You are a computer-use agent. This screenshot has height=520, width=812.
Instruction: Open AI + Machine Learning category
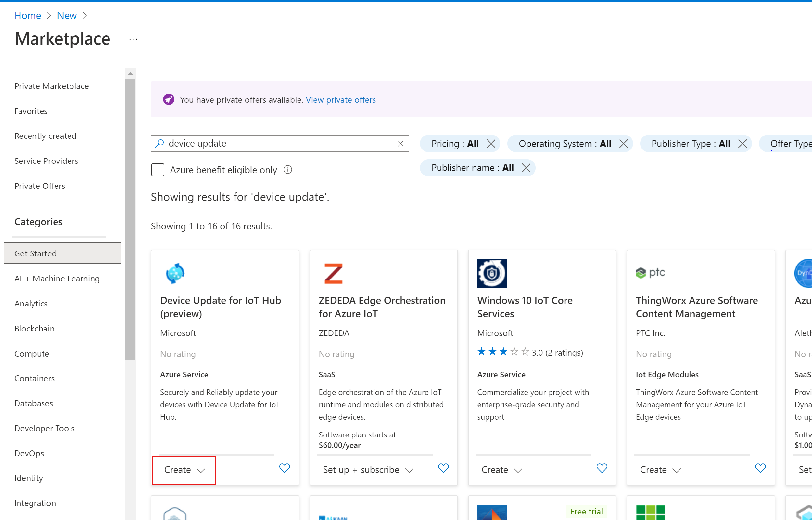point(57,279)
